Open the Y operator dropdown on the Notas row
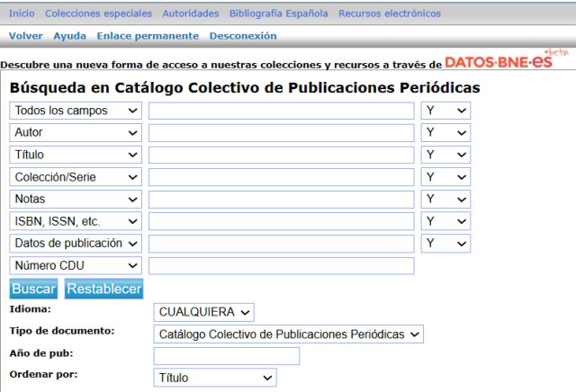Viewport: 576px width, 392px height. (x=445, y=200)
